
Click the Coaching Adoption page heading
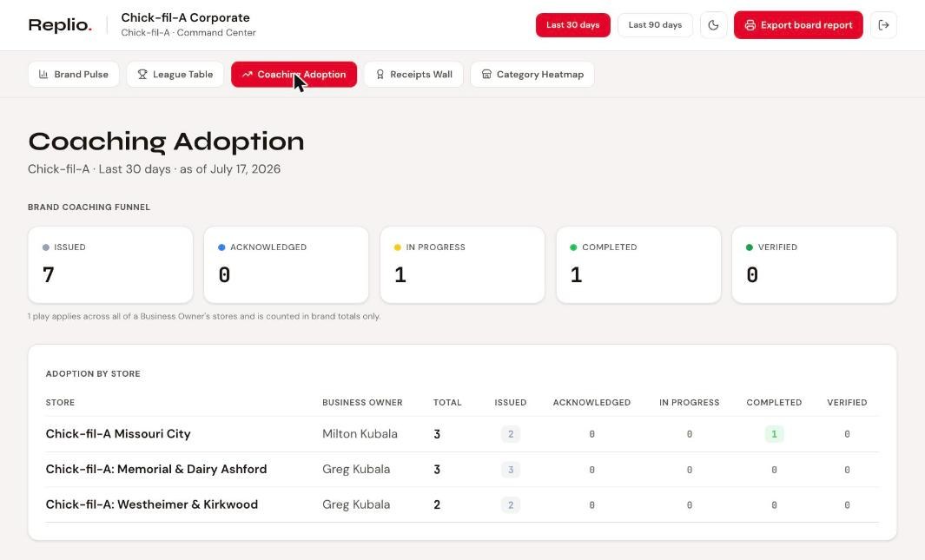click(x=167, y=142)
